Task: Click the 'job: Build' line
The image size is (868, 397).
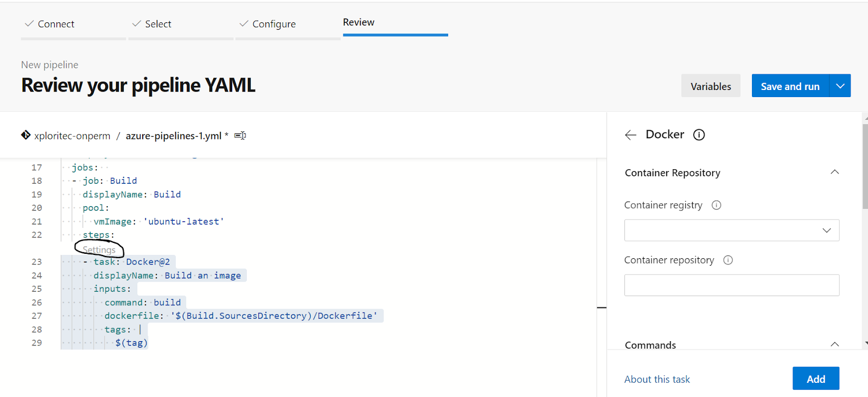Action: coord(110,181)
